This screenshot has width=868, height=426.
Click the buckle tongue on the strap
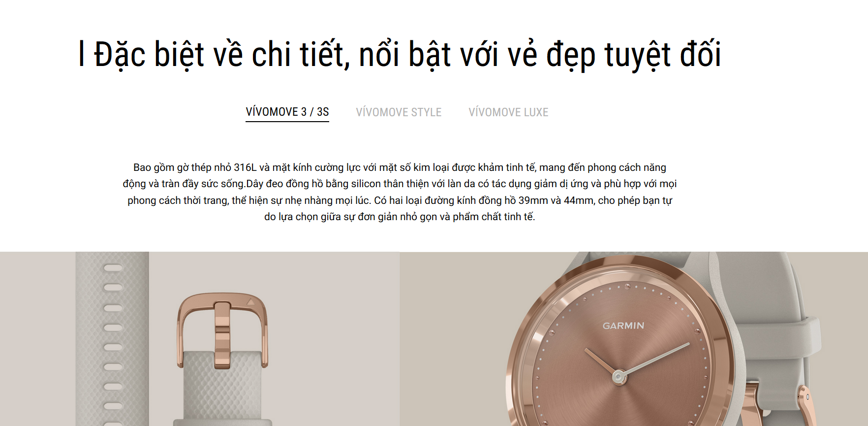click(x=222, y=335)
